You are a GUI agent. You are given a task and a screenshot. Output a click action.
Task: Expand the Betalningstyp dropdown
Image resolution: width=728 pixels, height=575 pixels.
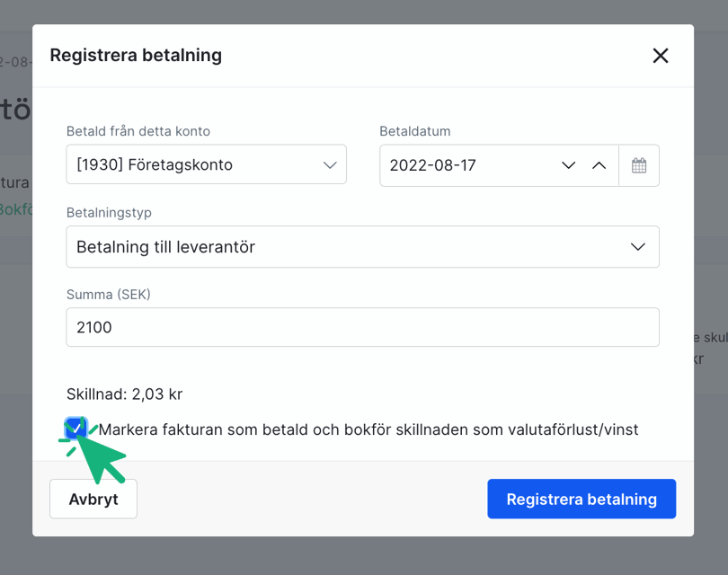362,246
